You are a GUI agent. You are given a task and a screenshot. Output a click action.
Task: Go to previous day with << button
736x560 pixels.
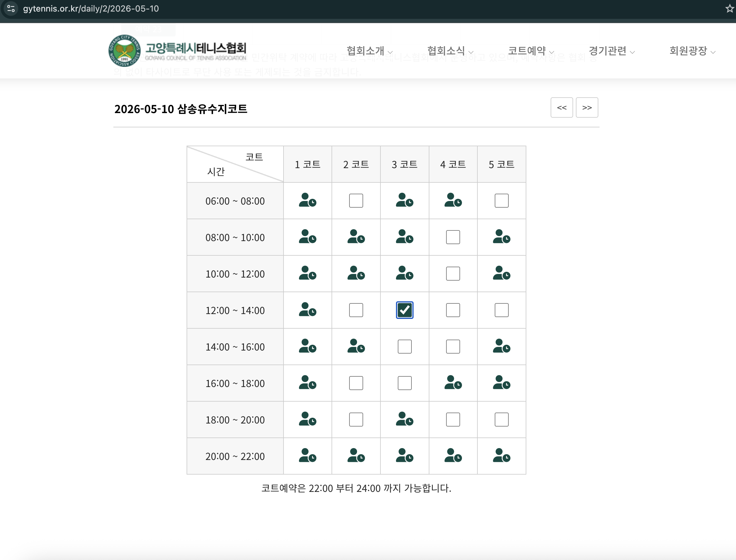(561, 107)
